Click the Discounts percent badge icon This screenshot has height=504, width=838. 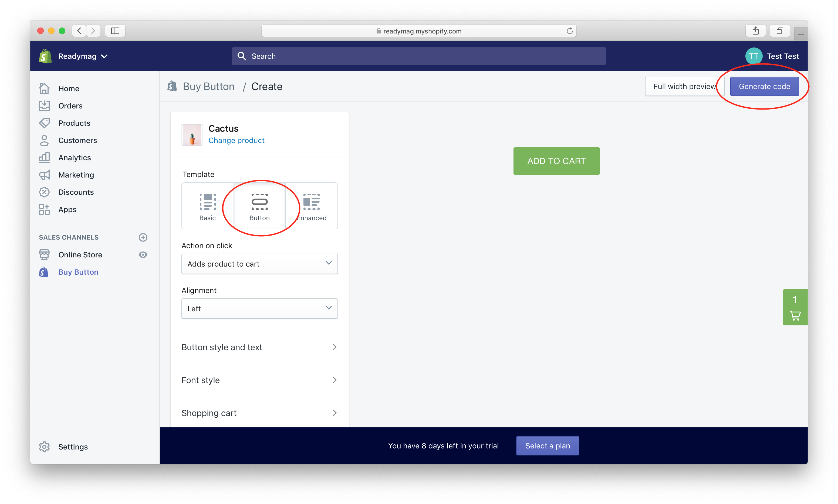tap(44, 192)
